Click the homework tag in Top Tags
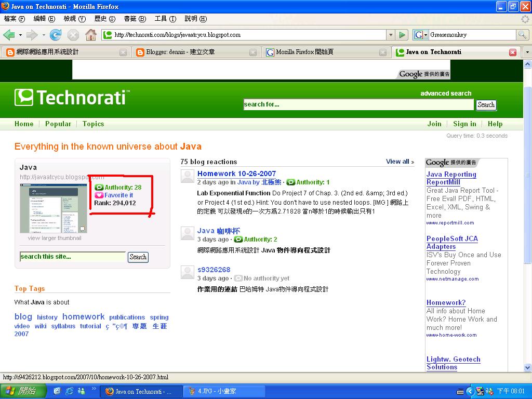Viewport: 532px width, 399px height. click(x=84, y=316)
